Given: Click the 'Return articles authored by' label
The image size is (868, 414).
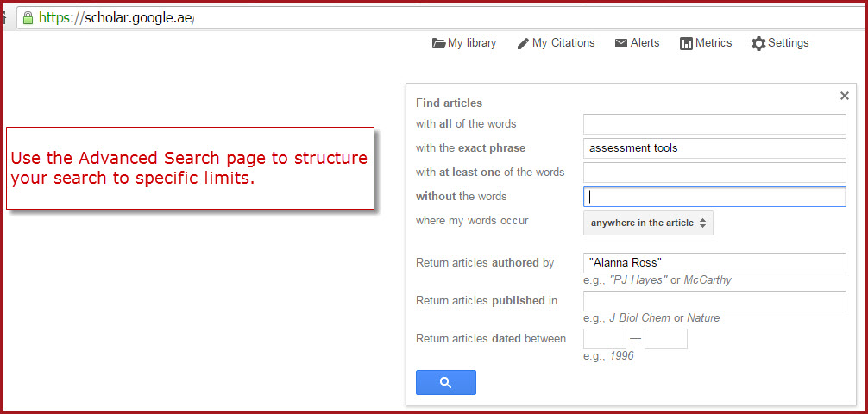Looking at the screenshot, I should click(485, 263).
